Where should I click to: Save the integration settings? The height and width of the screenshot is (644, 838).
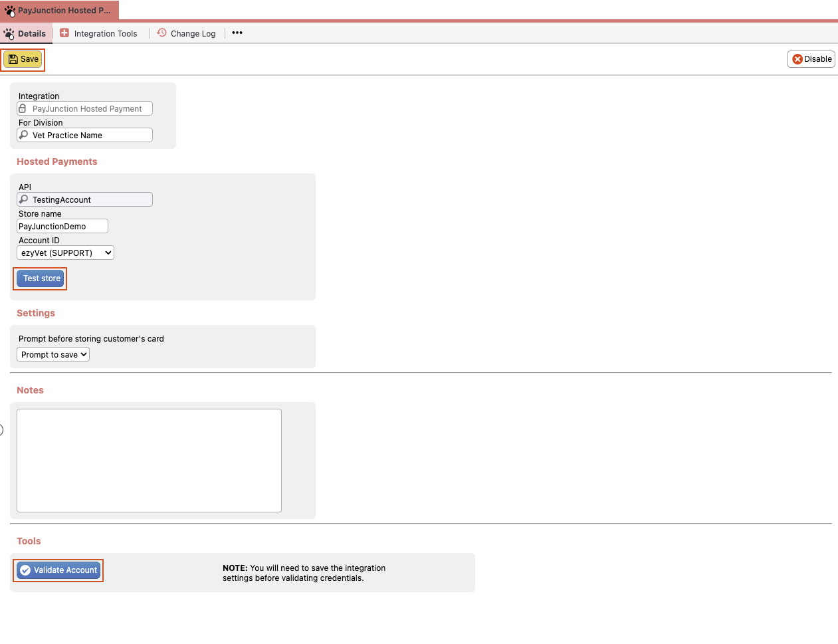(x=23, y=59)
